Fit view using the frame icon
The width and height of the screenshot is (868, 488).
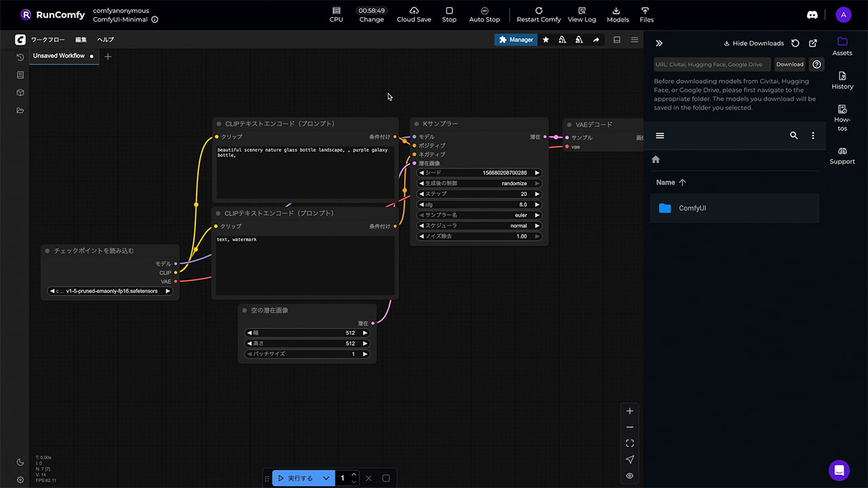pyautogui.click(x=629, y=443)
